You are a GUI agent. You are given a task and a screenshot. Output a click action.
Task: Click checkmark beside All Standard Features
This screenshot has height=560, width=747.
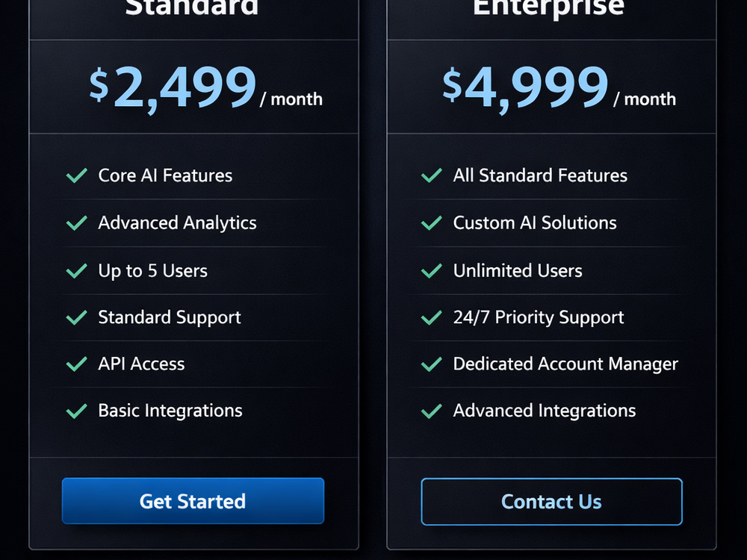click(x=432, y=175)
